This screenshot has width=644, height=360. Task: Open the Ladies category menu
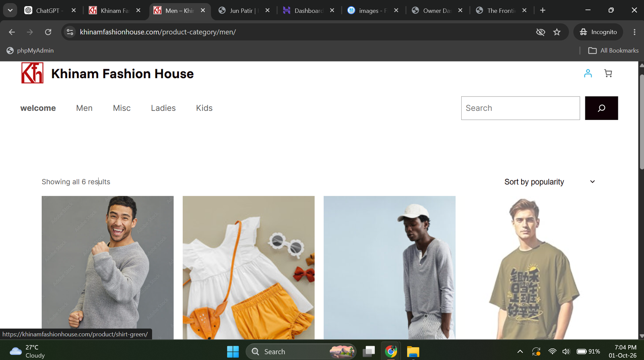tap(163, 108)
